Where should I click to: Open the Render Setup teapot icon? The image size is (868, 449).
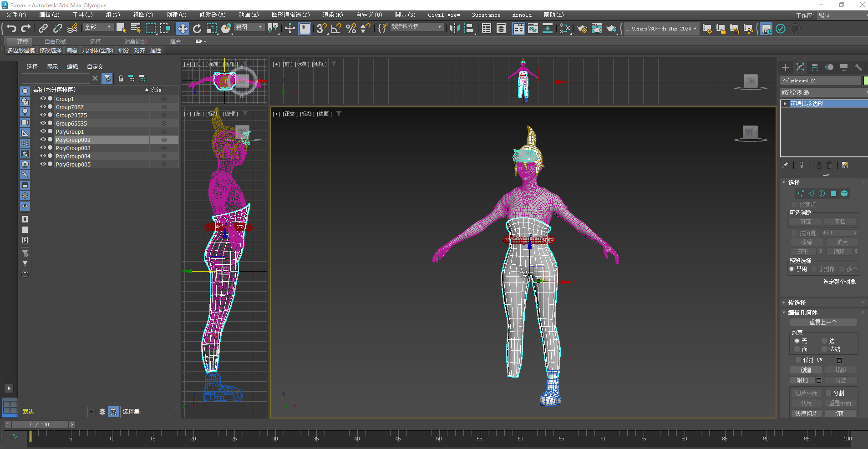tap(582, 29)
